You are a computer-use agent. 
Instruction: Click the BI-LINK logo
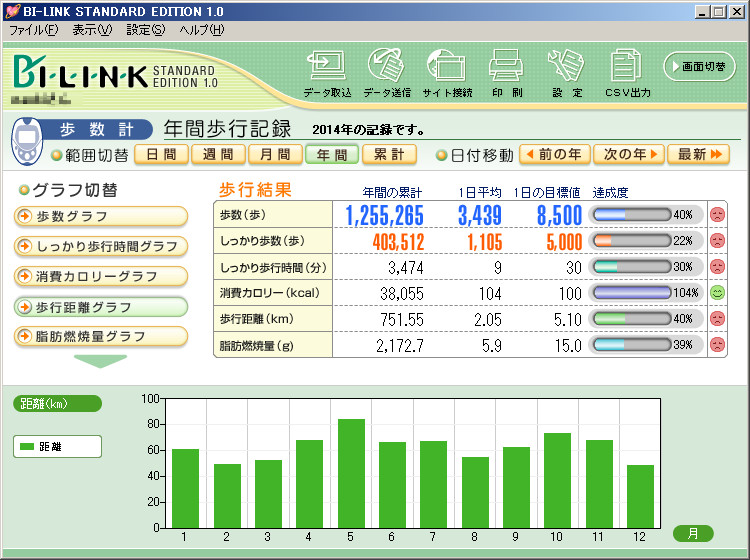80,72
